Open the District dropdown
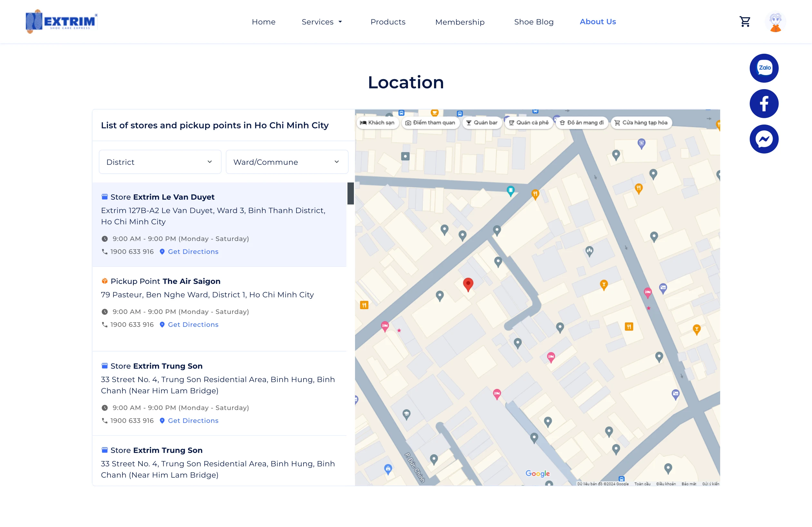Viewport: 812px width, 527px height. (160, 162)
